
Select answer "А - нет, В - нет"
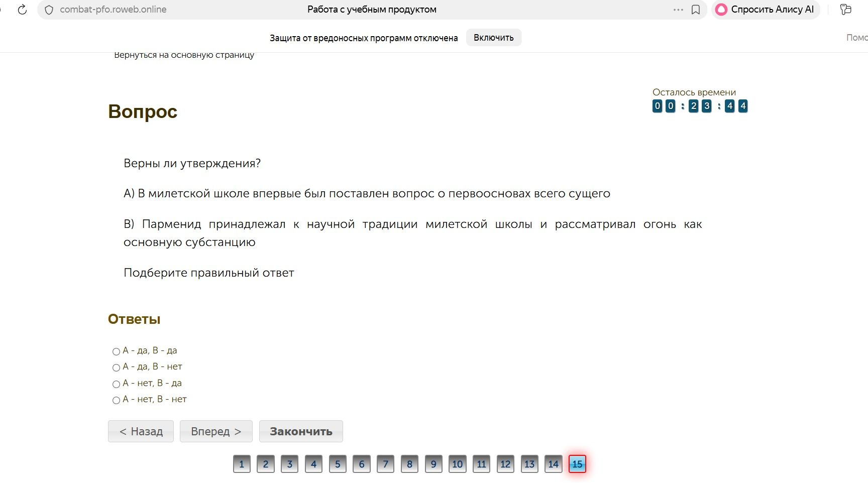tap(116, 400)
